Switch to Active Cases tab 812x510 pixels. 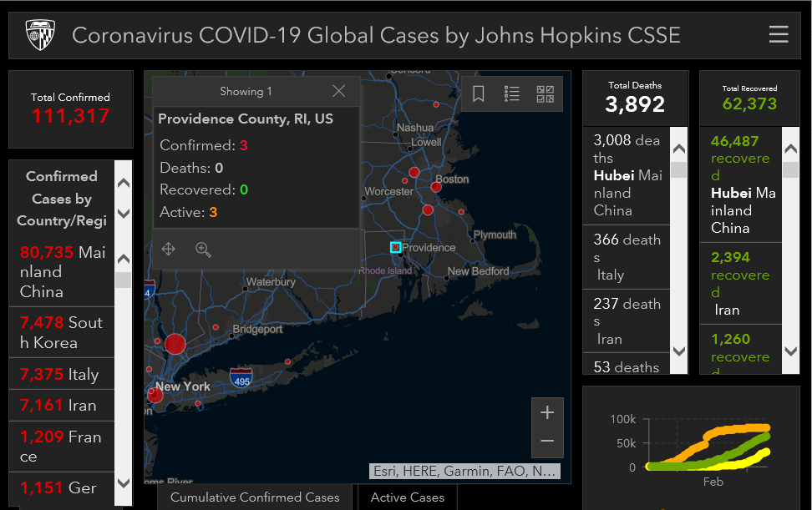(x=408, y=497)
